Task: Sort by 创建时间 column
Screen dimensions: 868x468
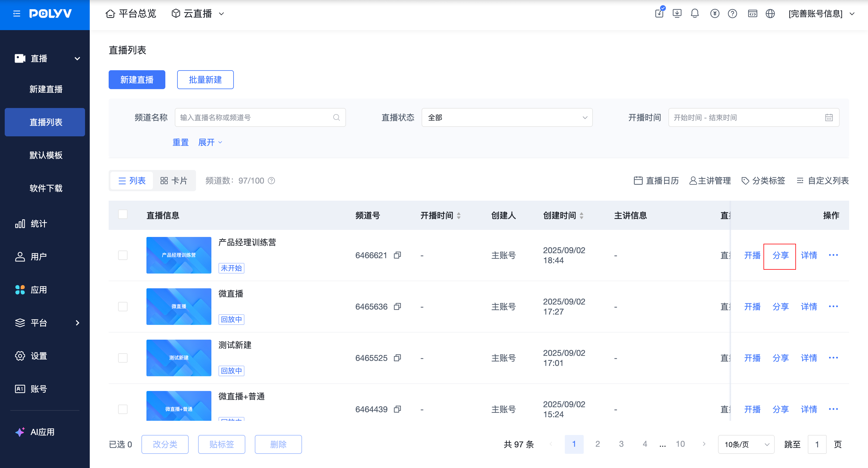Action: click(x=582, y=215)
